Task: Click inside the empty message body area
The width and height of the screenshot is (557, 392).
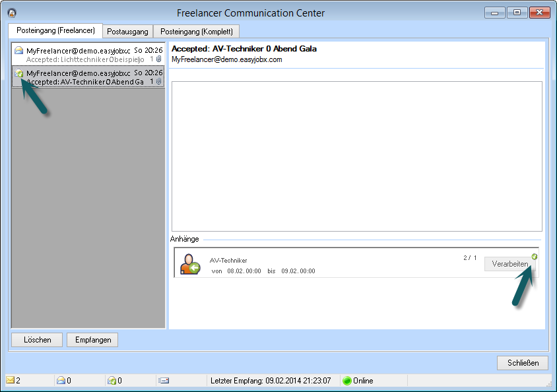Action: pos(356,156)
